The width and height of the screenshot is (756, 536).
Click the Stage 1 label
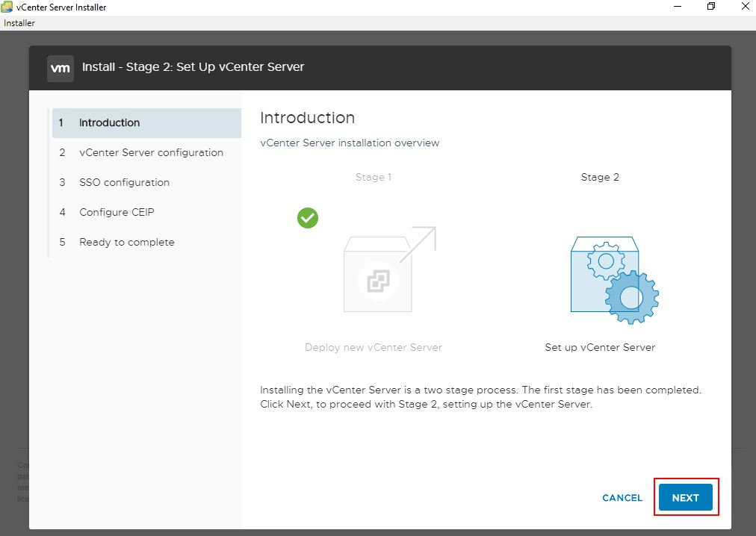coord(374,177)
